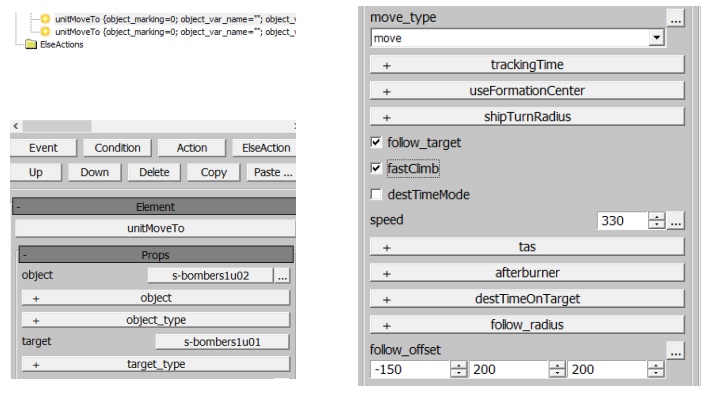Click the ElseAction button
The height and width of the screenshot is (403, 713).
(265, 148)
